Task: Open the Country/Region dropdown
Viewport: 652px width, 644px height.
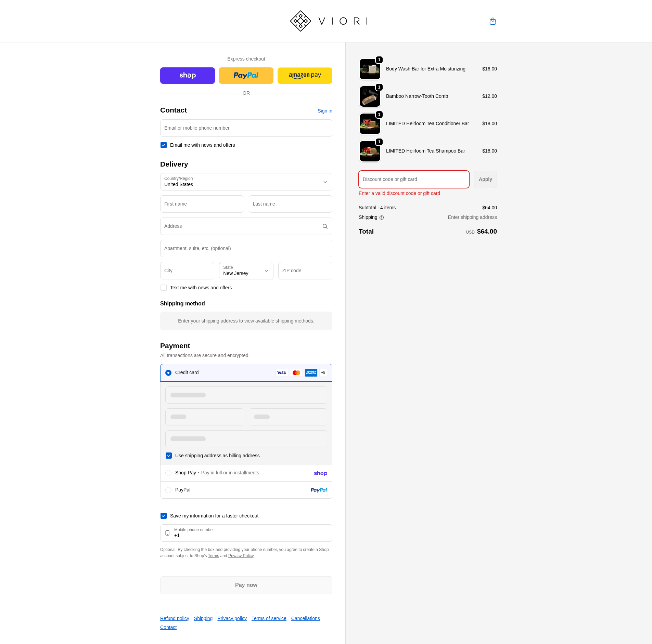Action: click(246, 182)
